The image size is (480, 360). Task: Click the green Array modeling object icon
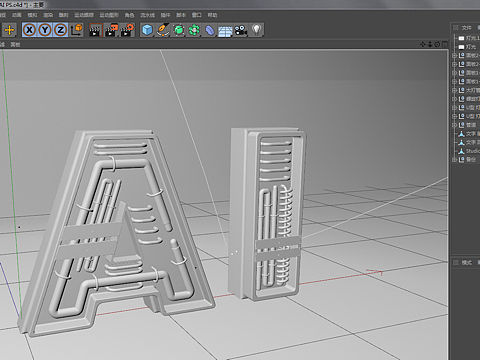(194, 30)
